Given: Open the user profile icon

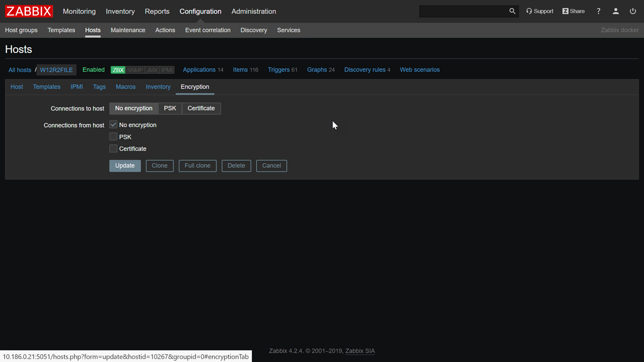Looking at the screenshot, I should click(615, 11).
